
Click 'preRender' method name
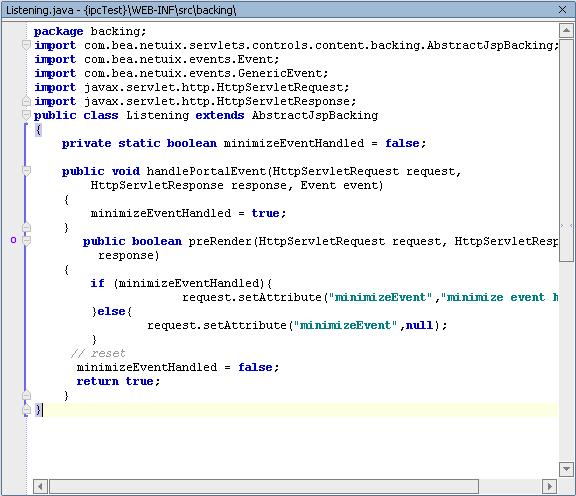(x=220, y=241)
